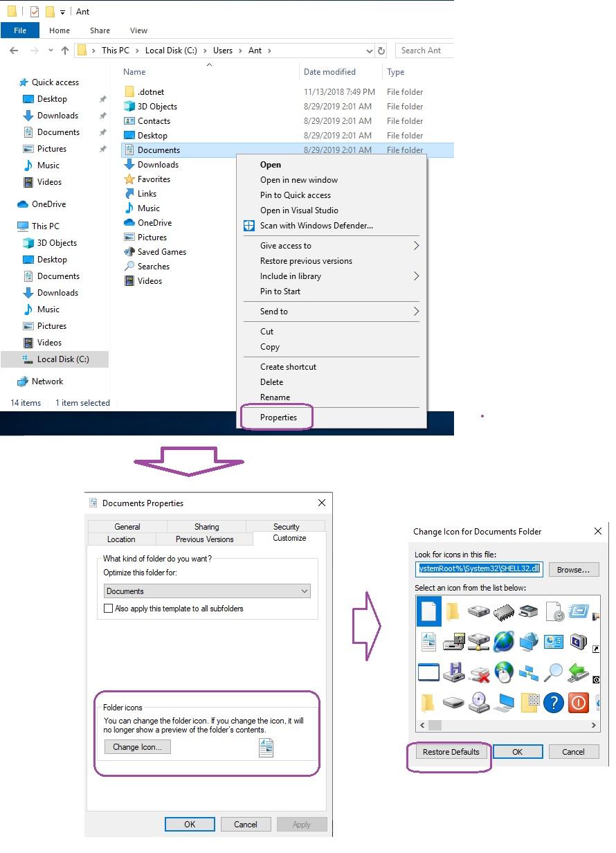Choose the globe with mouse icon
616x853 pixels.
(504, 672)
